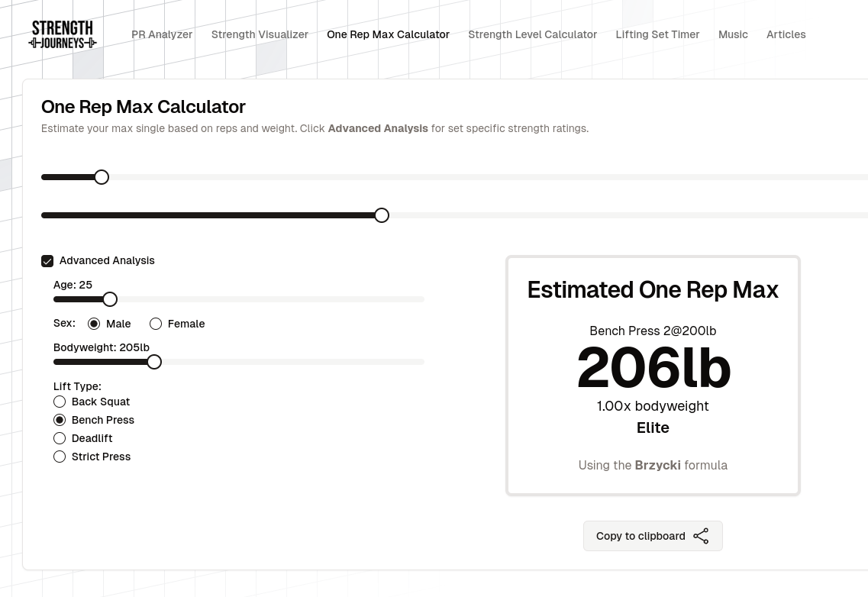Choose Deadlift as the lift type
868x597 pixels.
[x=60, y=438]
